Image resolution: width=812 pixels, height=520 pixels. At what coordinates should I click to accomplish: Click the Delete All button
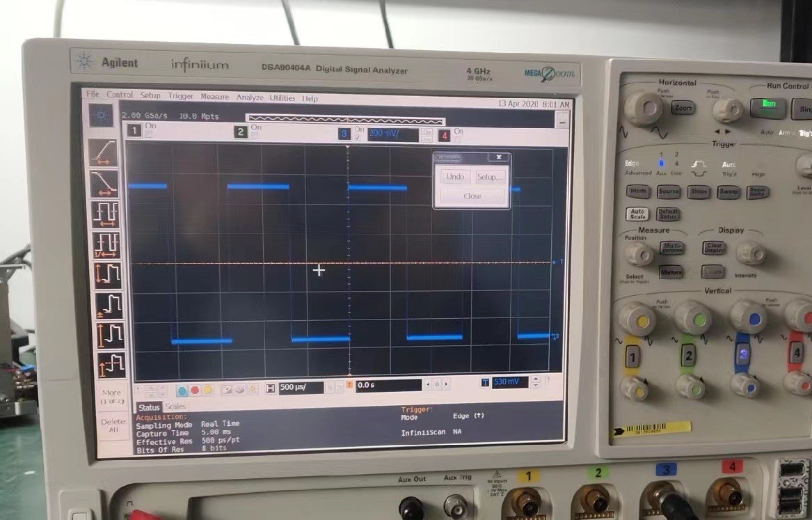coord(112,425)
